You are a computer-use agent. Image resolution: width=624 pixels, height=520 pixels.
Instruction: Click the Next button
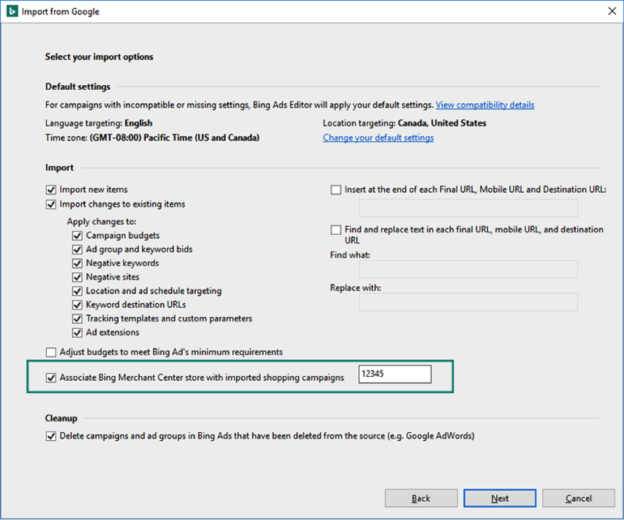pos(500,498)
